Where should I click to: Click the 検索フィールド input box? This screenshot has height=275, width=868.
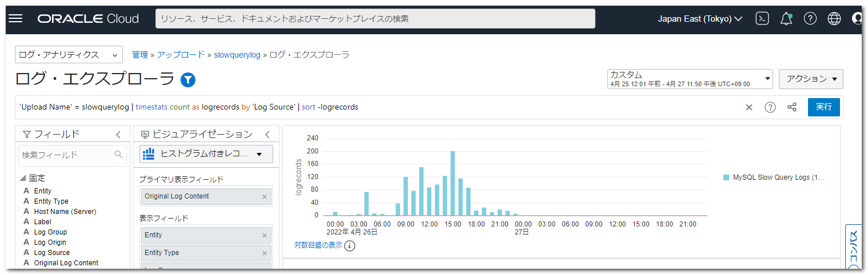pos(73,155)
